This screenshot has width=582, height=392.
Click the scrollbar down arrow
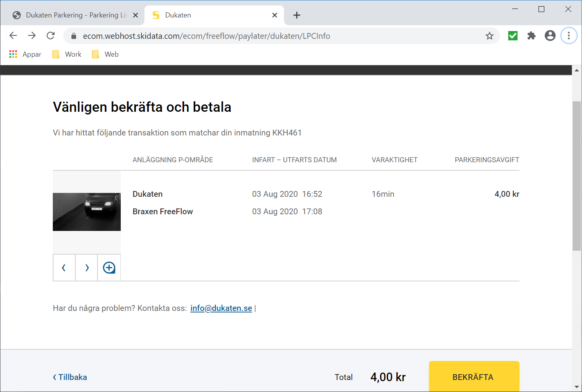tap(577, 387)
